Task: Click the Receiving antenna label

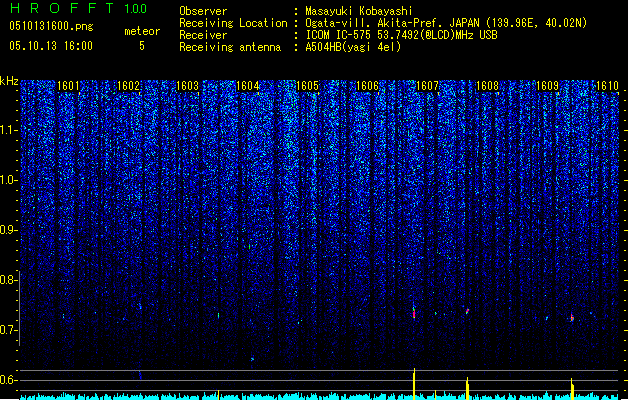Action: (x=230, y=47)
